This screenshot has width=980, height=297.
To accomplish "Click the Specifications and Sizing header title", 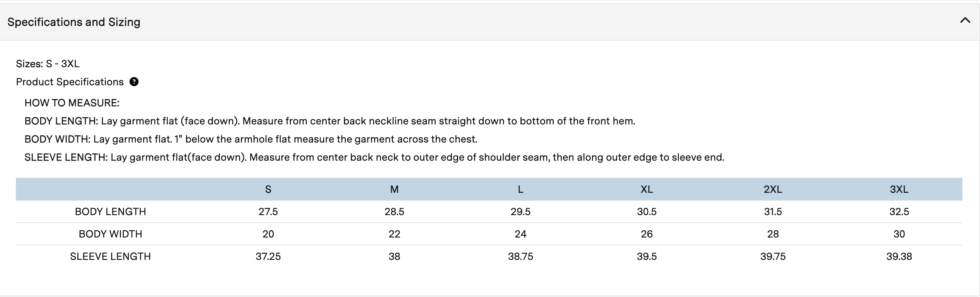I will click(x=74, y=22).
